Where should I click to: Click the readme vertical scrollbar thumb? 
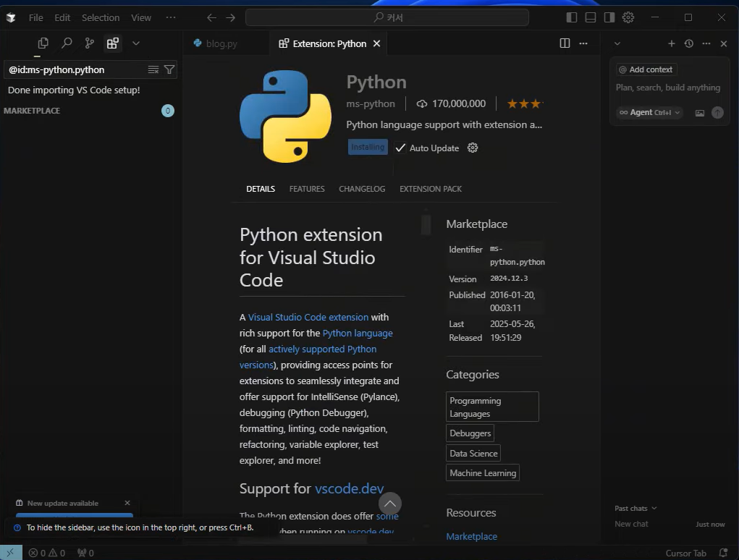(426, 224)
